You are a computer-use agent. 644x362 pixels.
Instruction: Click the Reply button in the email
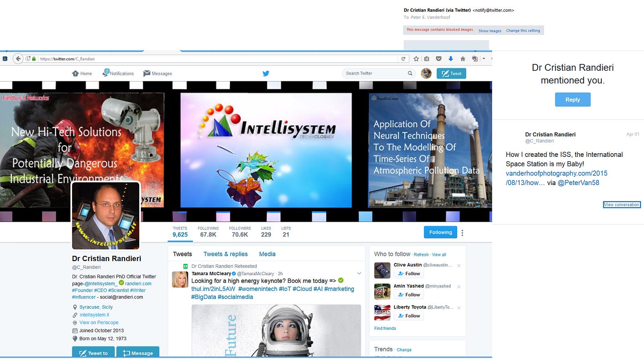point(572,99)
